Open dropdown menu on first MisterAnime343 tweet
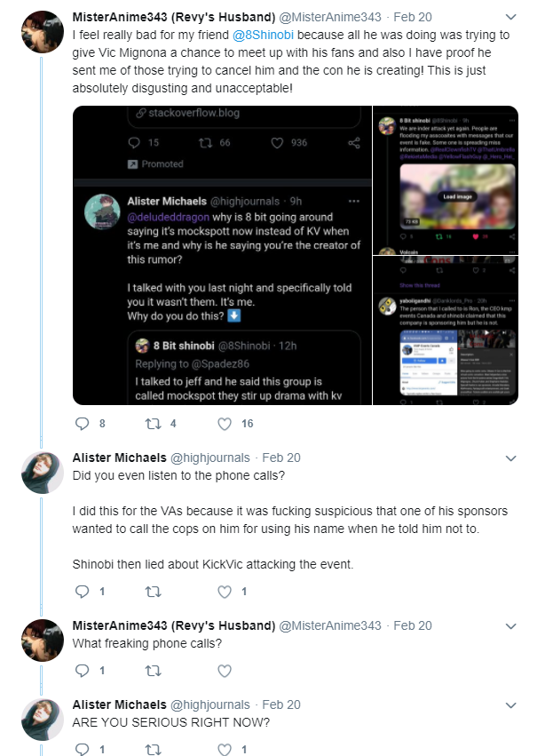 (510, 17)
